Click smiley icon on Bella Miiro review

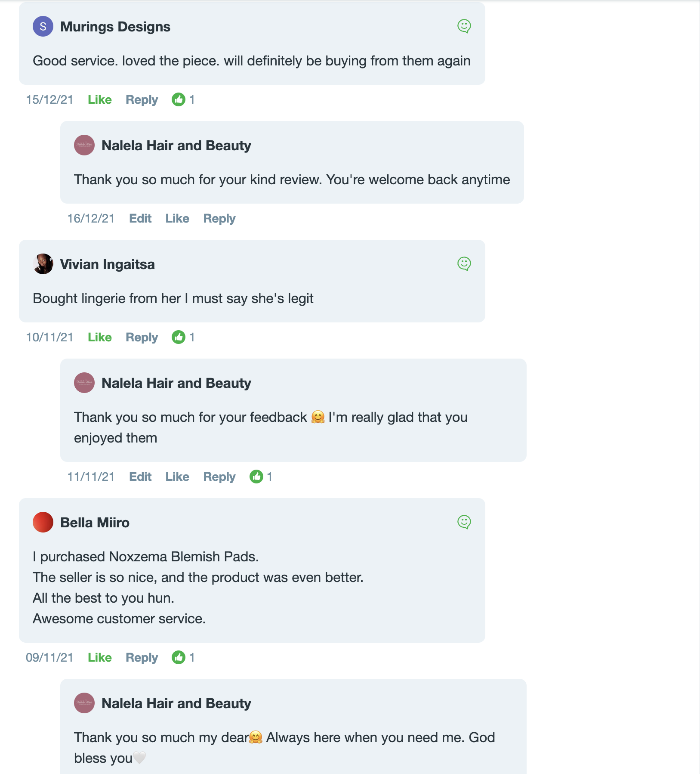point(464,522)
